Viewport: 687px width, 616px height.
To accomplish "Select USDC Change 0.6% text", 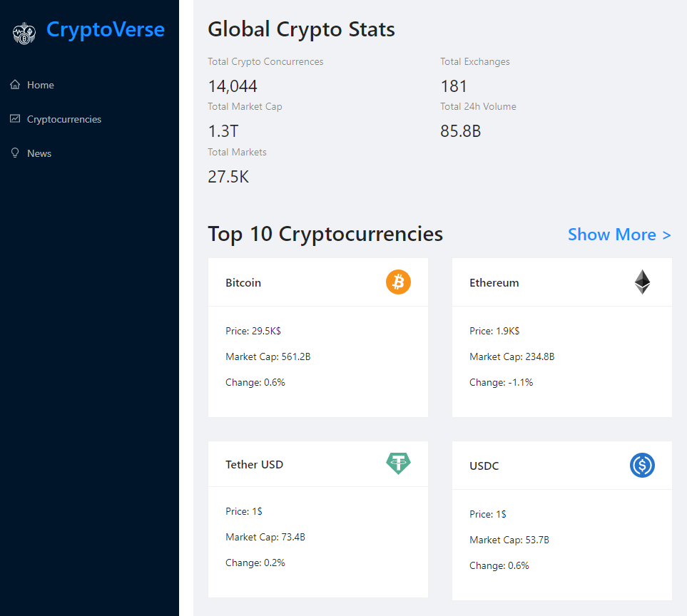I will pyautogui.click(x=499, y=566).
